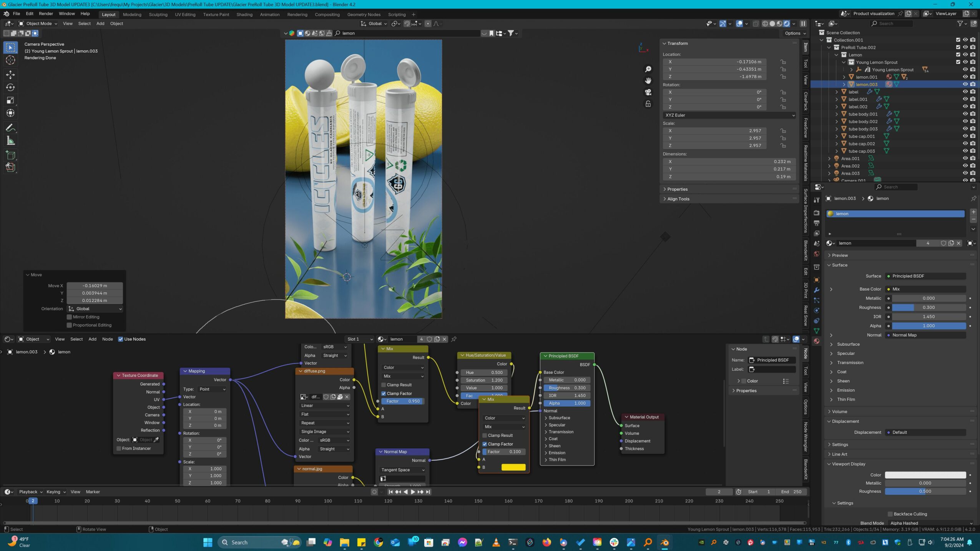
Task: Click the Normal Map link in Surface
Action: (x=925, y=335)
